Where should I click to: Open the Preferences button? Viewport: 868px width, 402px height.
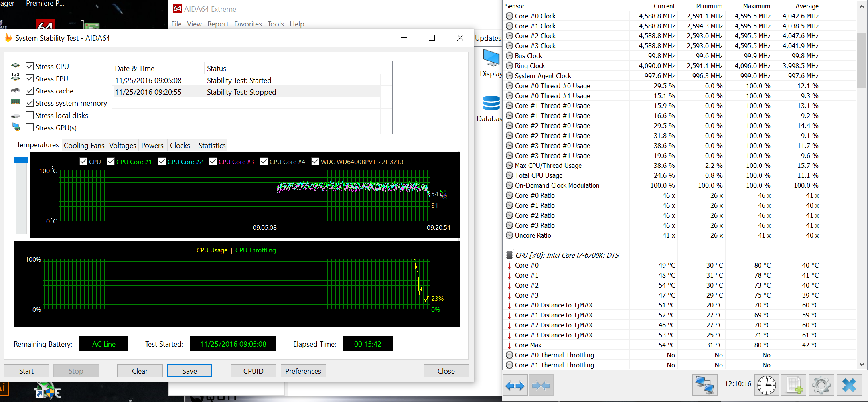click(303, 371)
